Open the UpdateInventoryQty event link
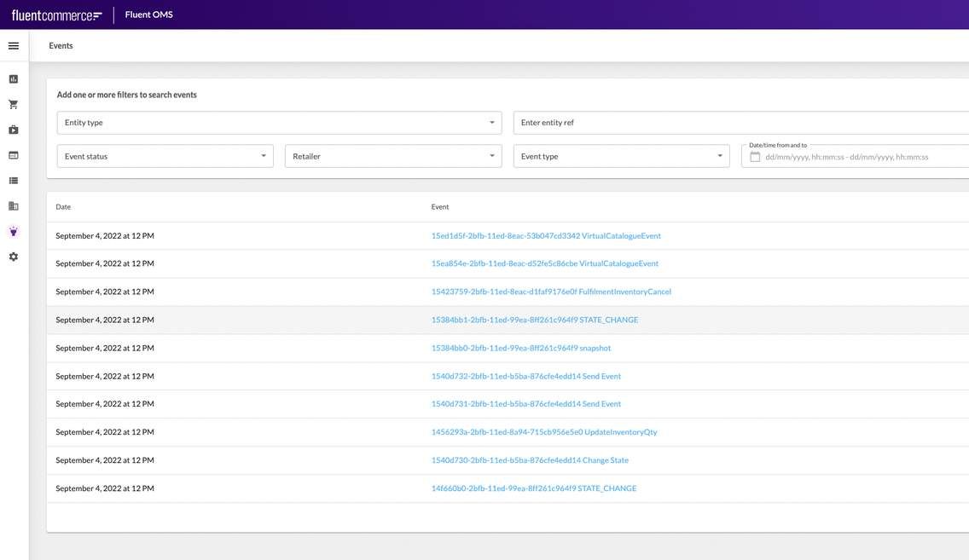 coord(544,432)
